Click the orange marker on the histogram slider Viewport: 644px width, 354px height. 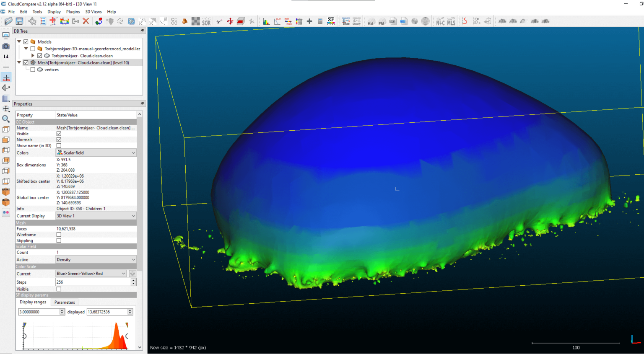tap(128, 325)
